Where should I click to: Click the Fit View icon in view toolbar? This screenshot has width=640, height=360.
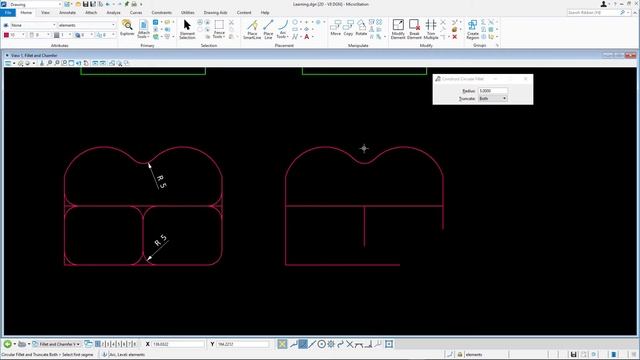pyautogui.click(x=71, y=63)
